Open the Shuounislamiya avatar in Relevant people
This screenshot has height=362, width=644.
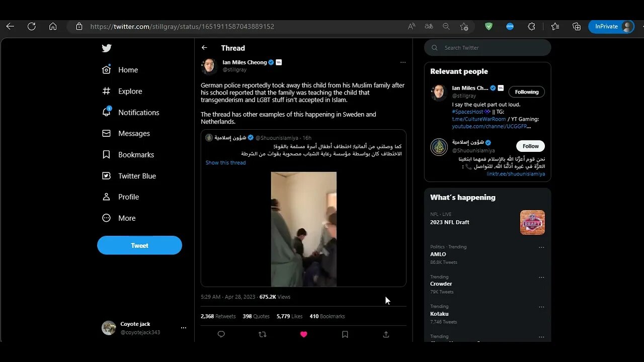[x=439, y=147]
